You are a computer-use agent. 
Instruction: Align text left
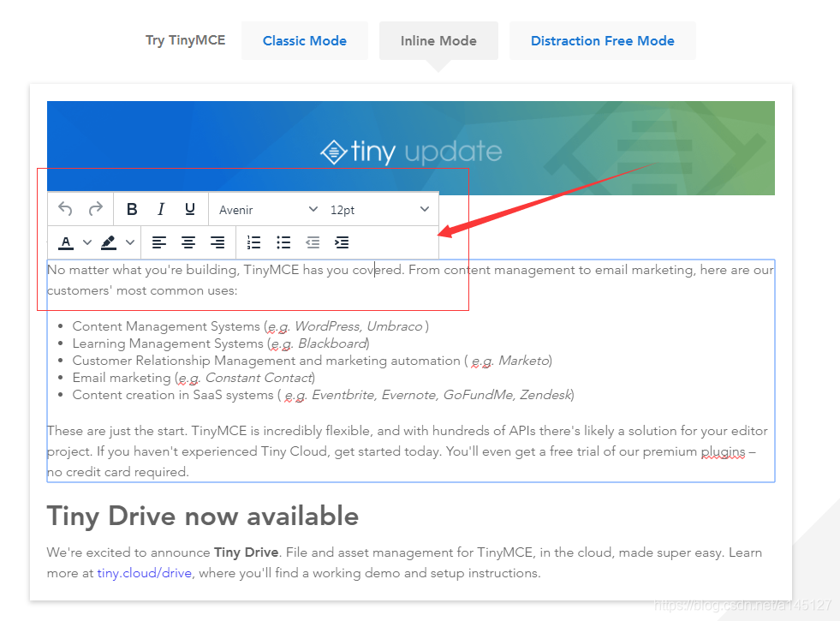159,242
